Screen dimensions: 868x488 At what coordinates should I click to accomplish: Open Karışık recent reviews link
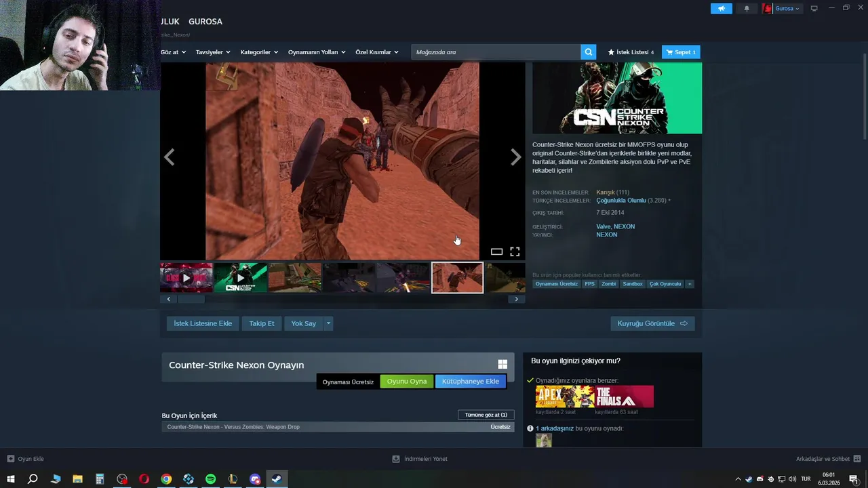606,192
